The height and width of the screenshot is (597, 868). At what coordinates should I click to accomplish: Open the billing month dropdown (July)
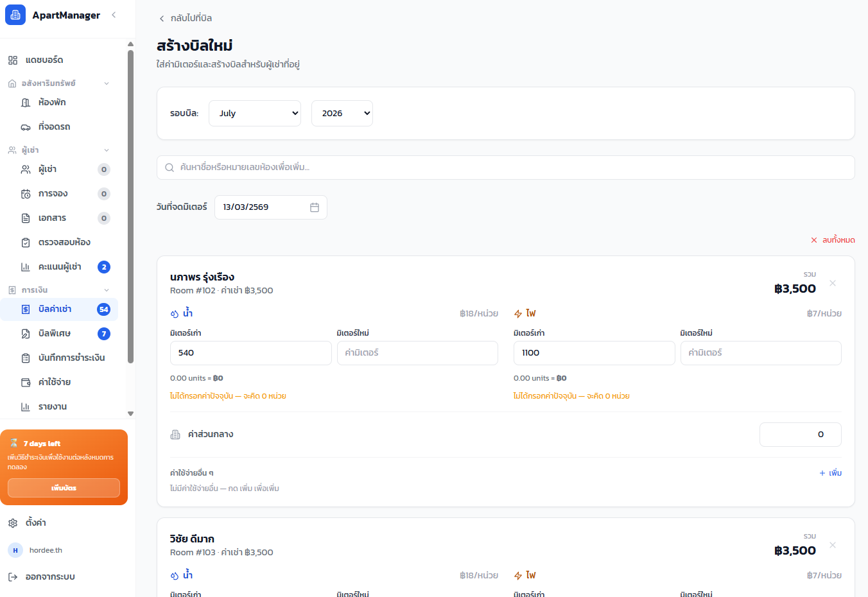pos(255,113)
